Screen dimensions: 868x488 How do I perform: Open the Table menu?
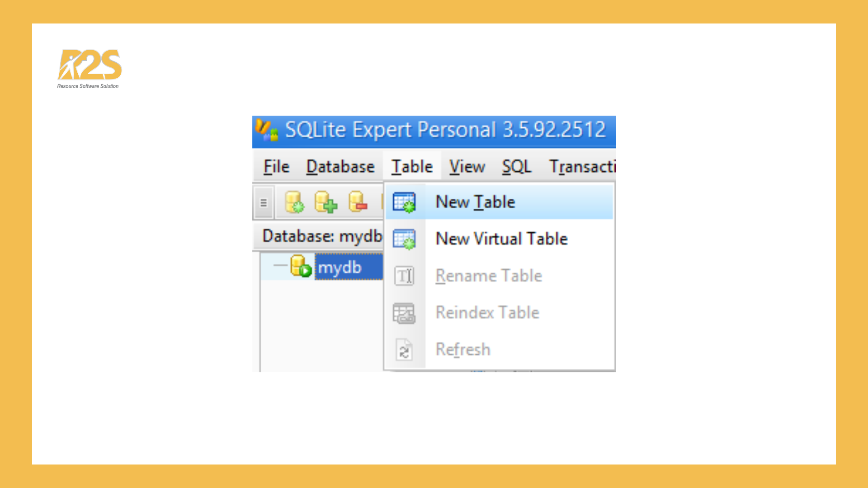pos(411,166)
